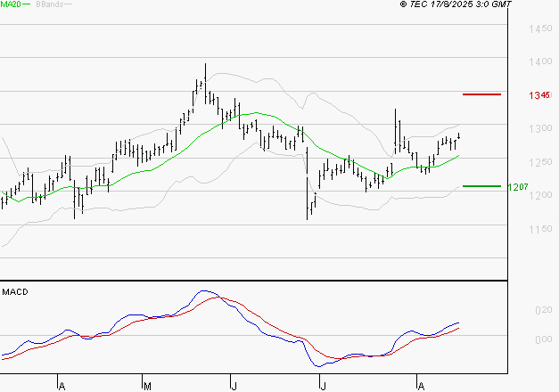The width and height of the screenshot is (559, 392).
Task: Click the red resistance marker at 1345
Action: click(481, 94)
